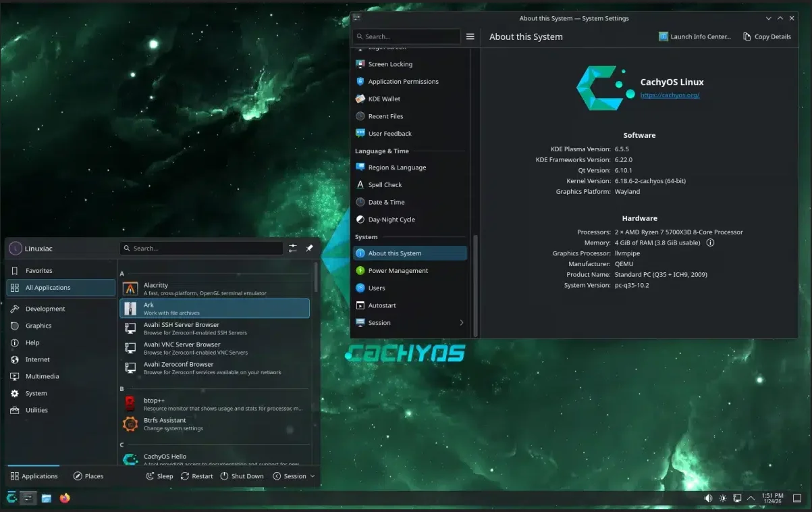This screenshot has width=812, height=512.
Task: Click Launch Info Center button
Action: (x=695, y=36)
